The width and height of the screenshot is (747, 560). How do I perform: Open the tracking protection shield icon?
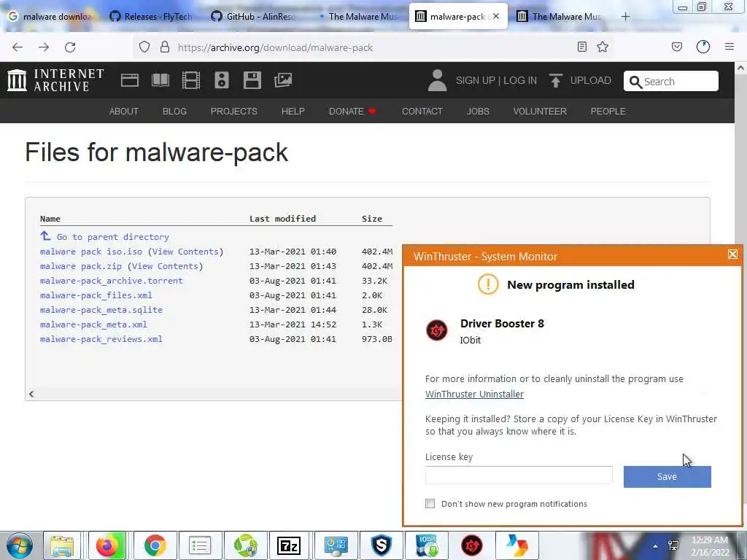(144, 47)
